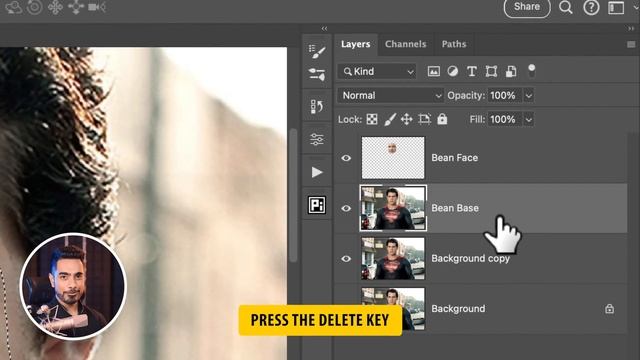Select the Bean Face layer thumbnail

pyautogui.click(x=393, y=158)
